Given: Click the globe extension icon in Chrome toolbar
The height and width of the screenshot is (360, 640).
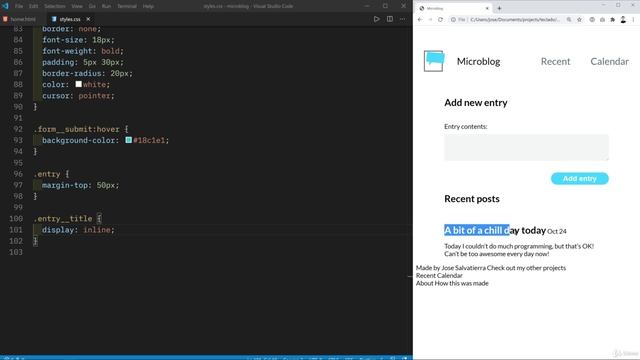Looking at the screenshot, I should (592, 20).
